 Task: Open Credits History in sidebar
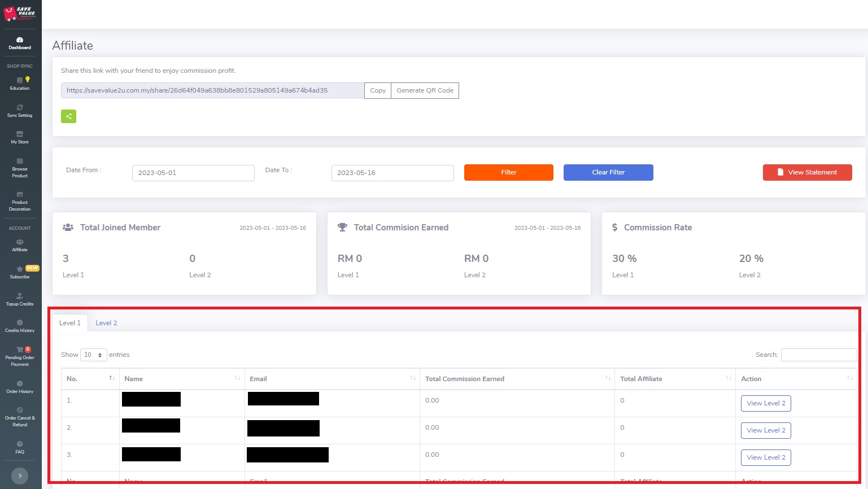point(20,326)
